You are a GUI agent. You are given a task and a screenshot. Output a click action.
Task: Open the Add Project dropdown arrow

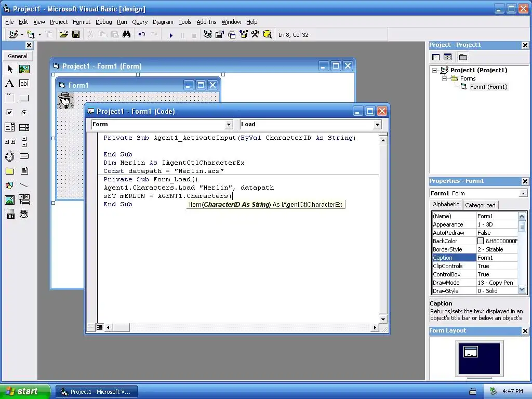point(22,35)
